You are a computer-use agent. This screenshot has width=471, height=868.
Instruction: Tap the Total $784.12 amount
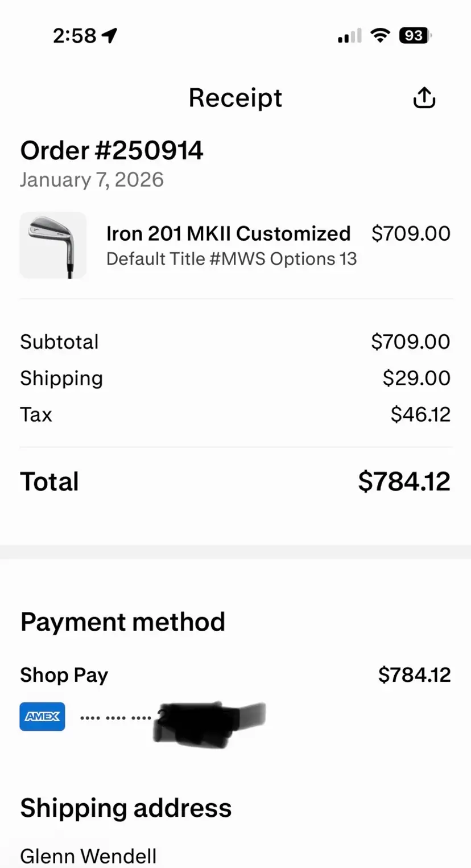click(x=404, y=482)
